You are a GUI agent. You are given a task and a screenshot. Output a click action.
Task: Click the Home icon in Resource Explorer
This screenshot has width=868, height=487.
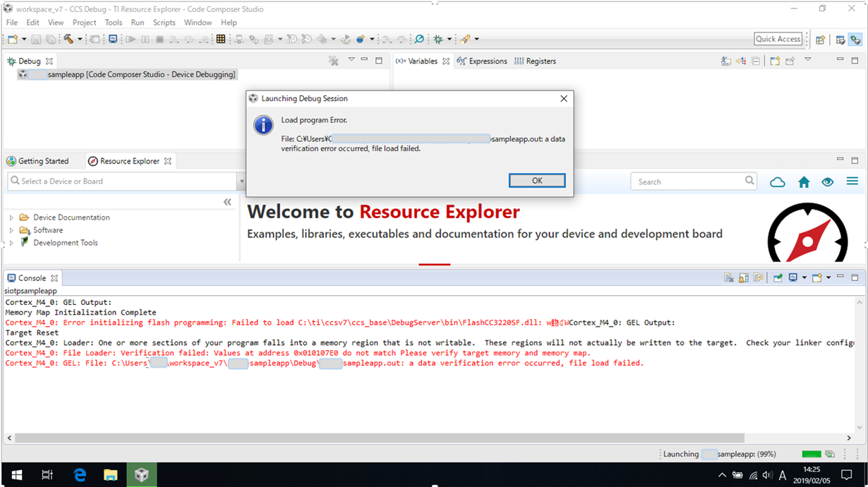coord(804,181)
